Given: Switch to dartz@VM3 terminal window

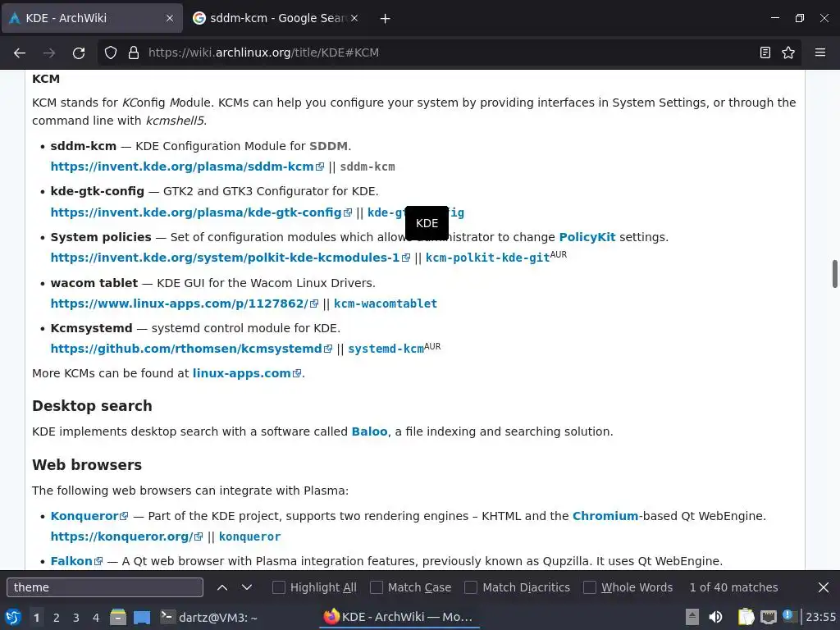Looking at the screenshot, I should (209, 618).
